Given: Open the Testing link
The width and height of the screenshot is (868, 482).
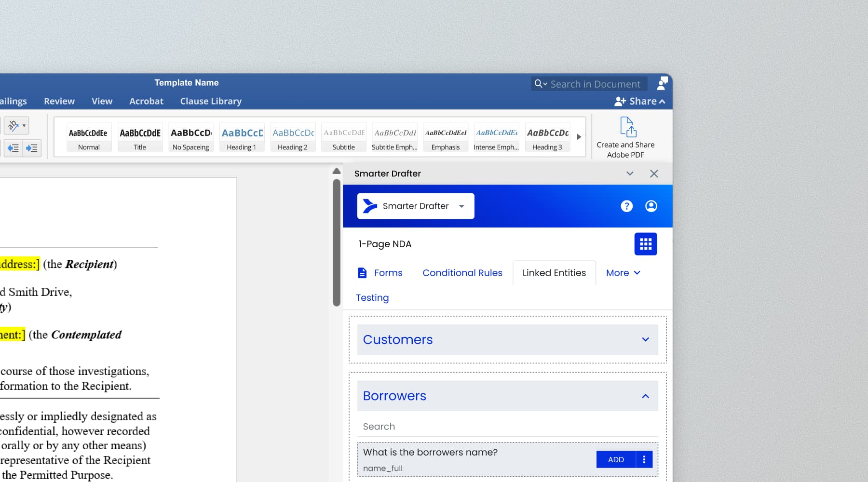Looking at the screenshot, I should [372, 298].
